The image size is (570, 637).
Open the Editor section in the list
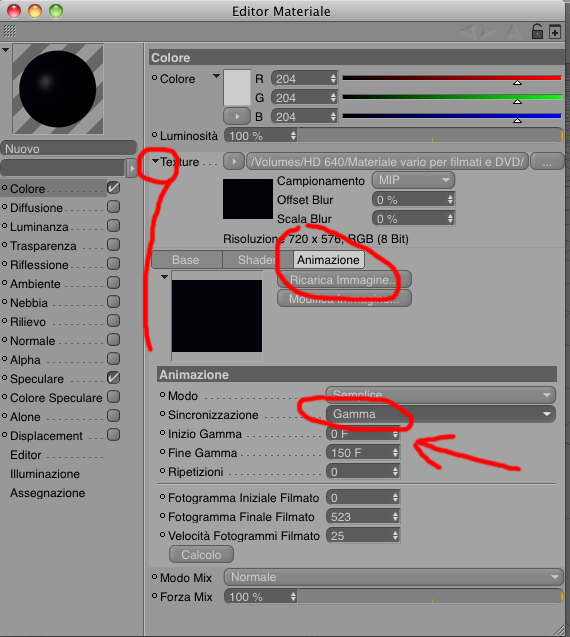tap(26, 455)
